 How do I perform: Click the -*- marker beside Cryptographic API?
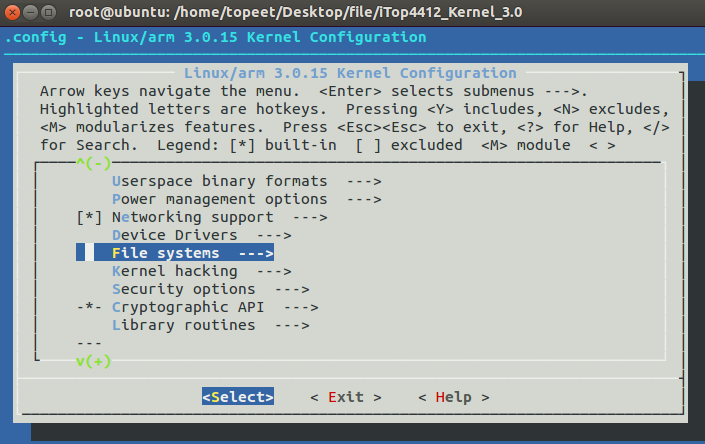point(89,307)
